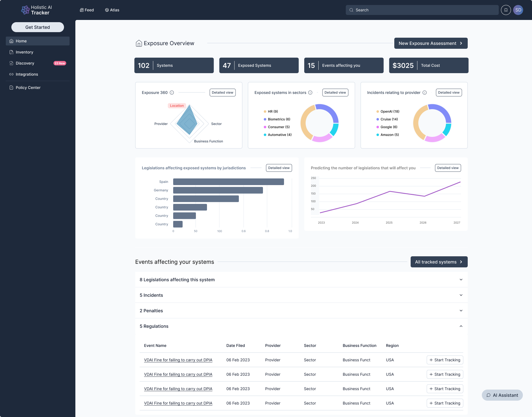The width and height of the screenshot is (532, 417).
Task: Click the Holistic AI Tracker logo
Action: point(37,10)
